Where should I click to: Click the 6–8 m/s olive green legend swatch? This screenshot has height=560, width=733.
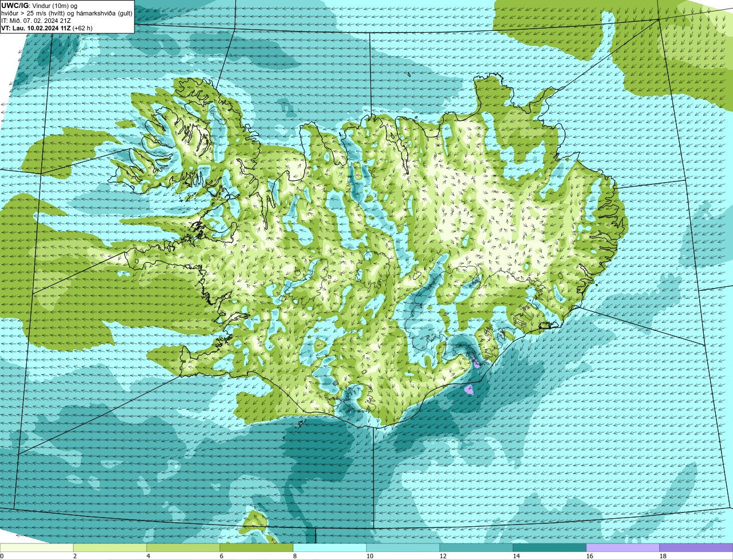pyautogui.click(x=257, y=547)
